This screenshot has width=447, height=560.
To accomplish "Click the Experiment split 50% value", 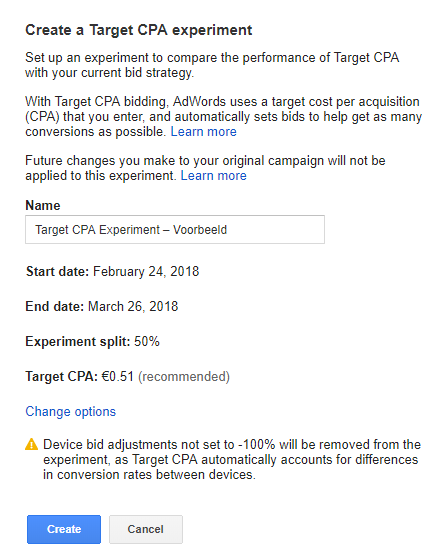I will tap(147, 341).
